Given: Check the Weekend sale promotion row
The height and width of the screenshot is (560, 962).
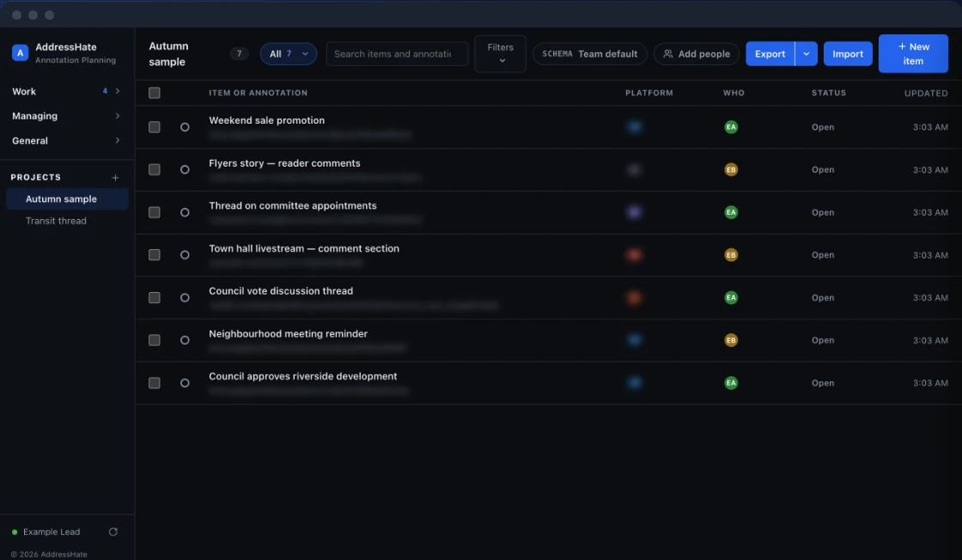Looking at the screenshot, I should click(155, 127).
